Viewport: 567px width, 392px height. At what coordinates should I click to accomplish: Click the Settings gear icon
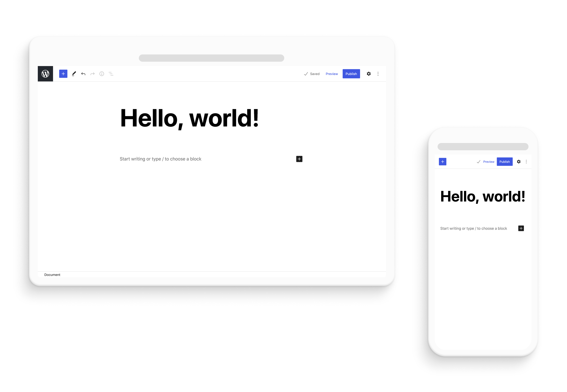(369, 74)
